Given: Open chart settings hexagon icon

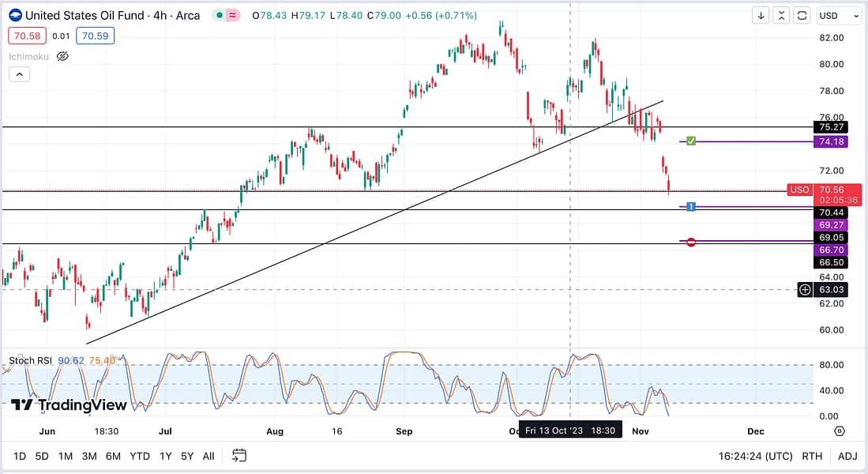Looking at the screenshot, I should (839, 431).
